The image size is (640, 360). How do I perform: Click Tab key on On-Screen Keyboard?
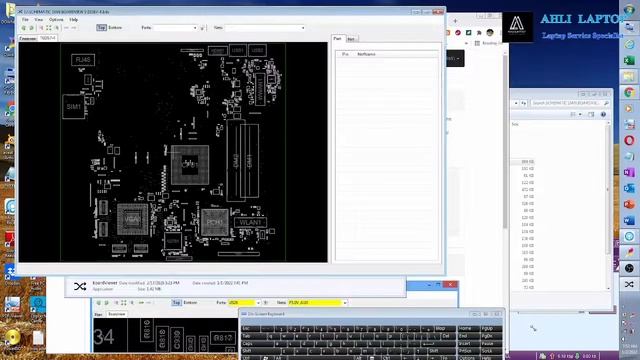(253, 336)
